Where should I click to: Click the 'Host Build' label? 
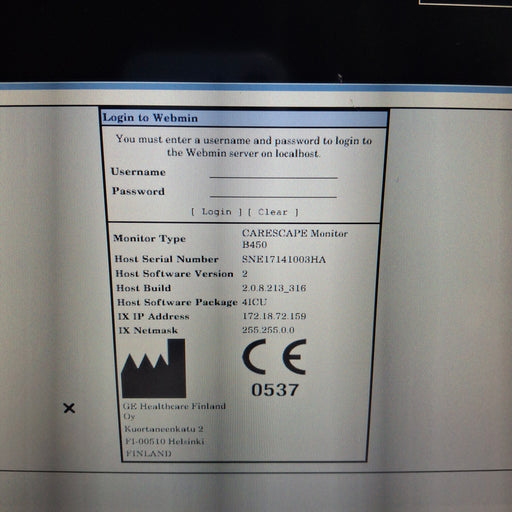pos(143,288)
